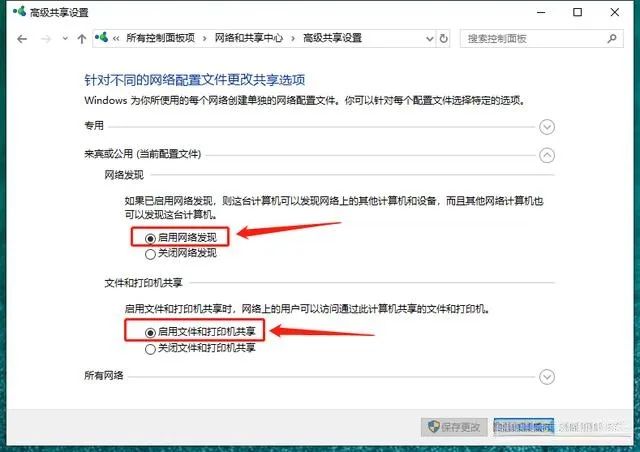Image resolution: width=640 pixels, height=452 pixels.
Task: Collapse the 来宾或公用 profile section
Action: pos(547,155)
